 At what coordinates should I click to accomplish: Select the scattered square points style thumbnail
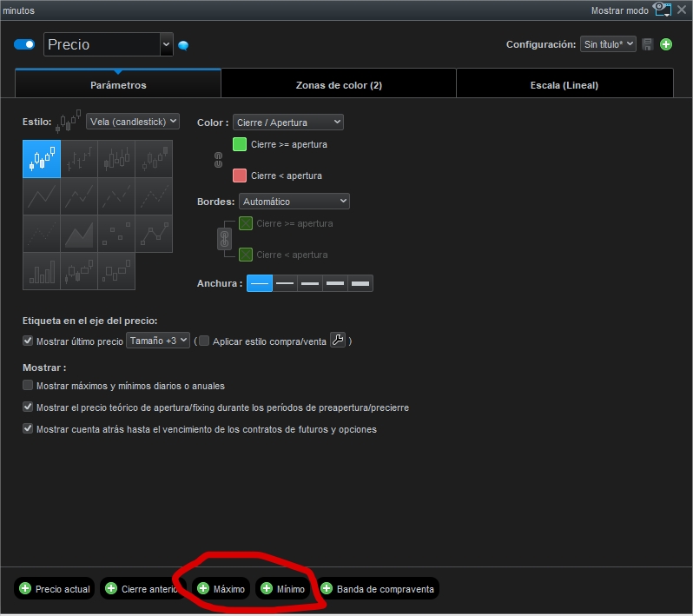pyautogui.click(x=116, y=234)
